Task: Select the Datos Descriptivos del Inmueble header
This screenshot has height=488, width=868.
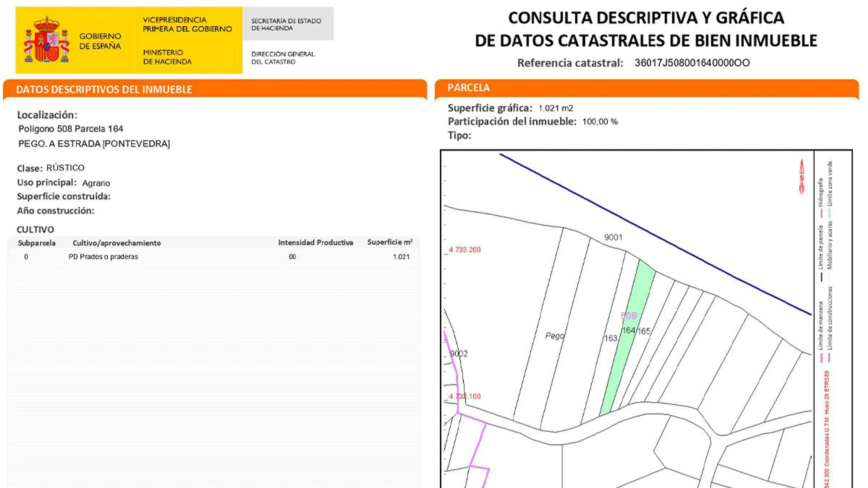Action: (104, 89)
